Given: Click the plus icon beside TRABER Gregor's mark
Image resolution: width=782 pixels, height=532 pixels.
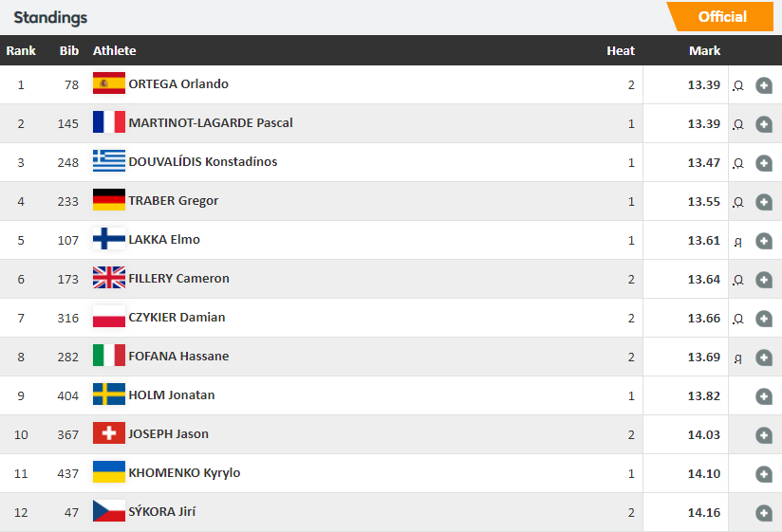Looking at the screenshot, I should tap(764, 202).
